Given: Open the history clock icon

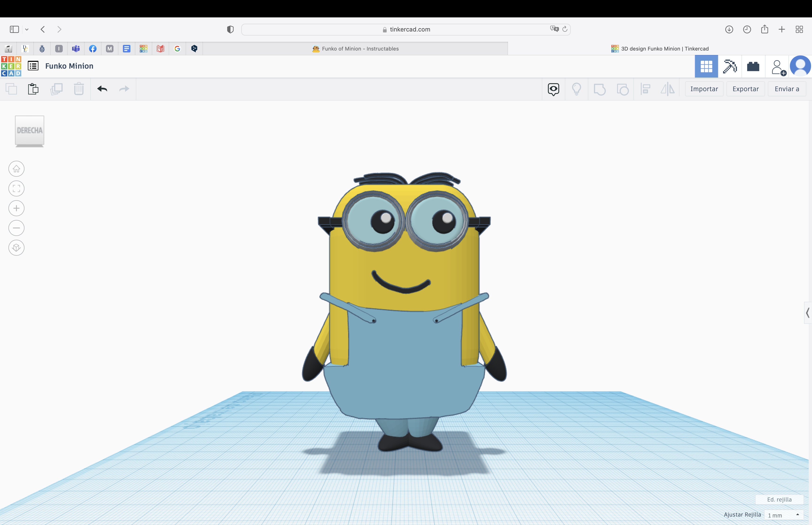Looking at the screenshot, I should coord(747,29).
